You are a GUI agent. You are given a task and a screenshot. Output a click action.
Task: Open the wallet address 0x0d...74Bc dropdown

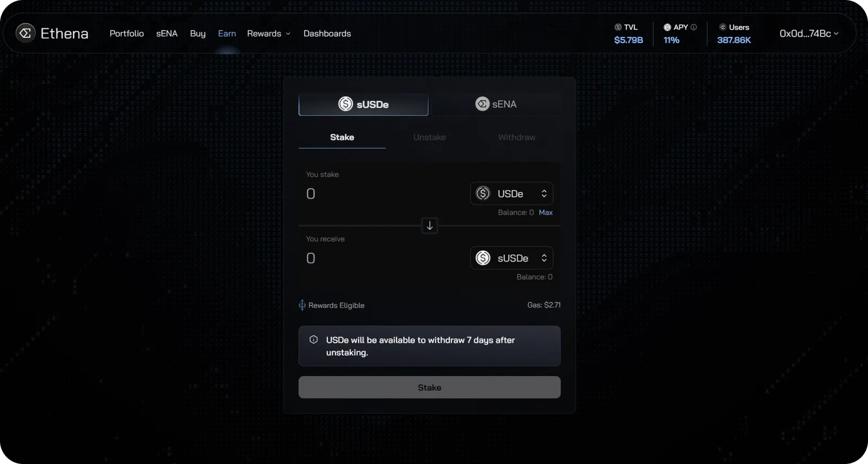coord(809,34)
